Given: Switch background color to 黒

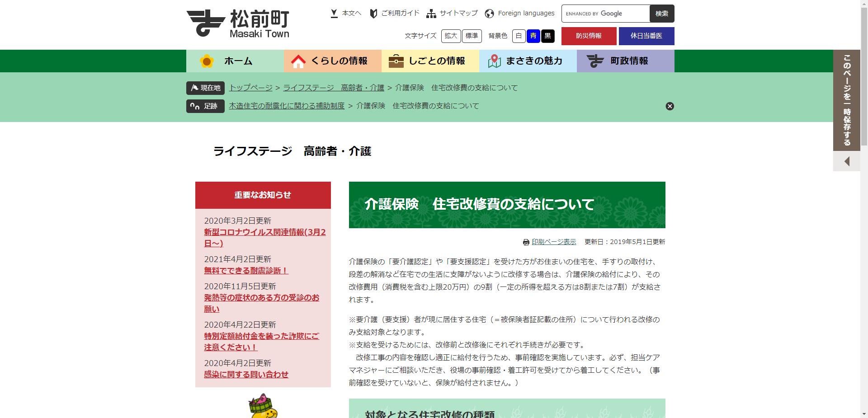Looking at the screenshot, I should tap(548, 36).
